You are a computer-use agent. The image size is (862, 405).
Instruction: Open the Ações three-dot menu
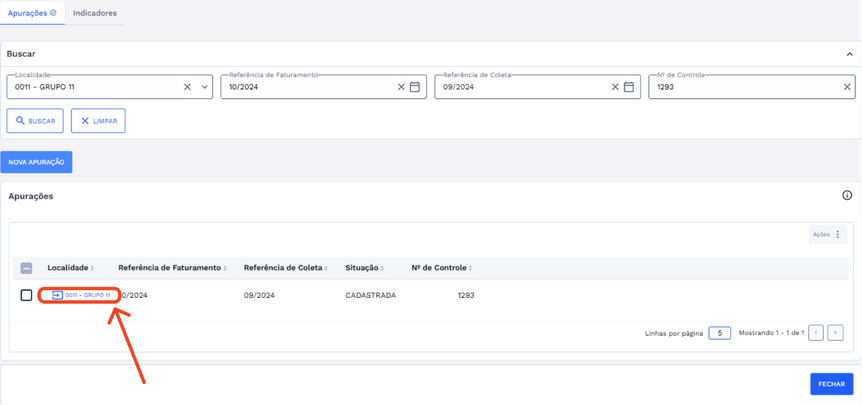(x=838, y=234)
